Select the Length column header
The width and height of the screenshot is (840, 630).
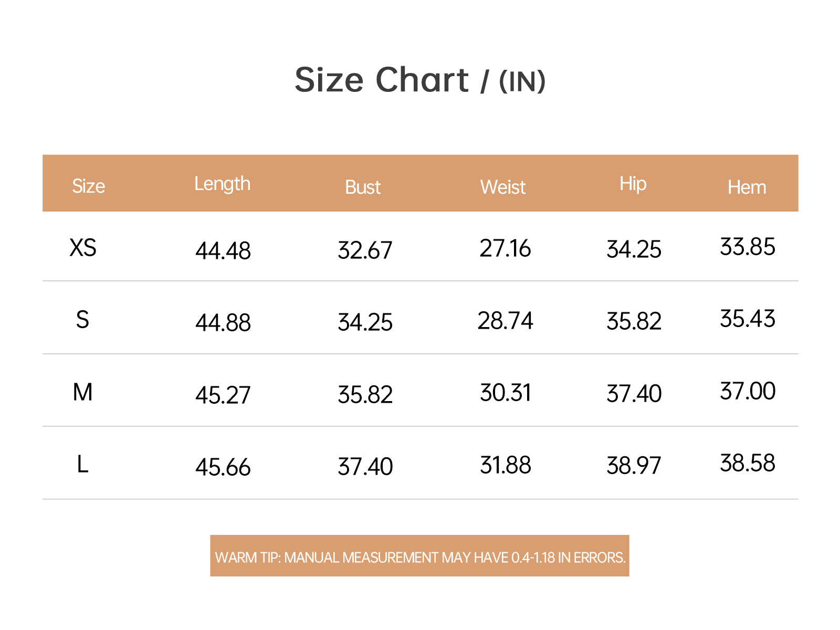coord(222,184)
